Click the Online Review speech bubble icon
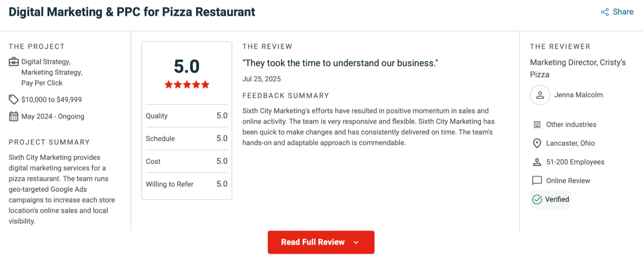Viewport: 644px width, 261px height. 537,180
